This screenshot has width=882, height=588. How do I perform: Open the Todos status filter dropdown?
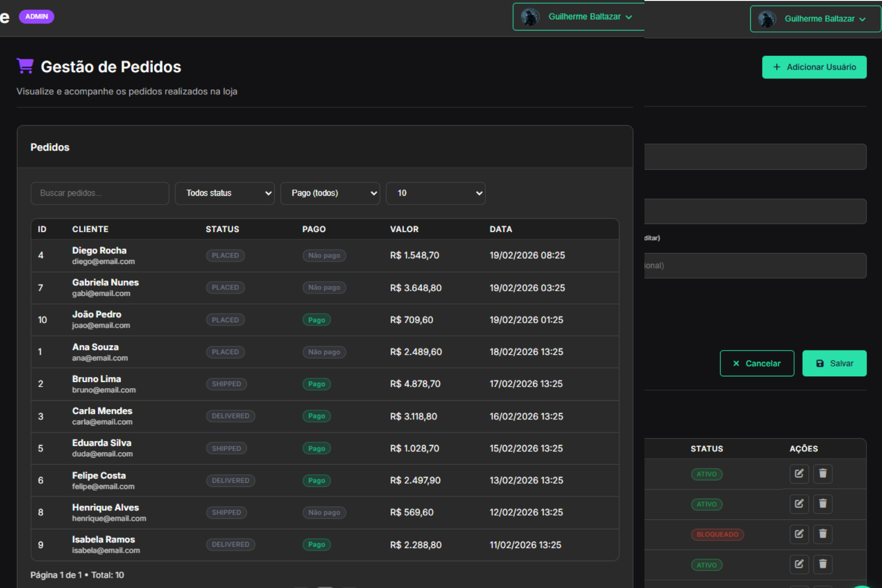pos(225,193)
